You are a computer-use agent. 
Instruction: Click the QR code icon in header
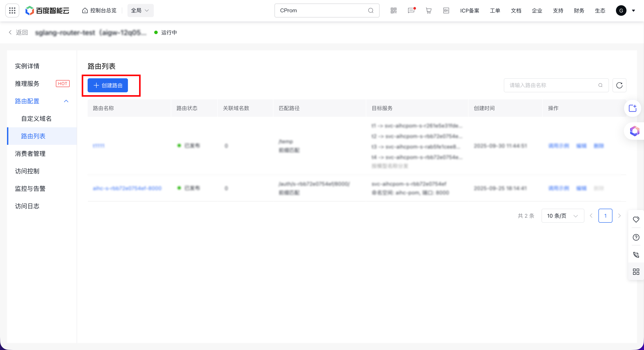[x=393, y=10]
